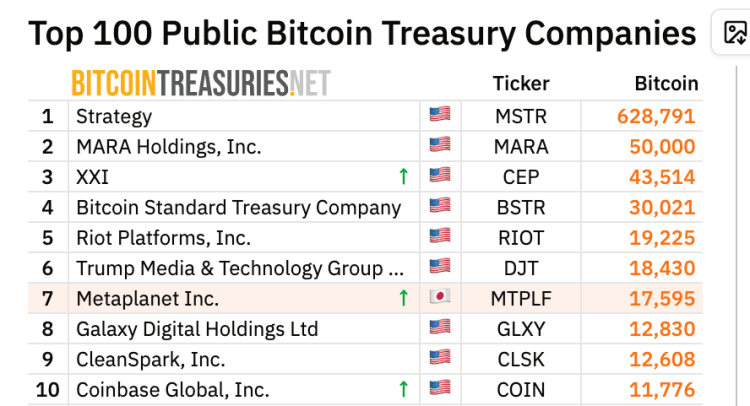Select Bitcoin Standard Treasury Company
750x406 pixels.
pyautogui.click(x=238, y=208)
